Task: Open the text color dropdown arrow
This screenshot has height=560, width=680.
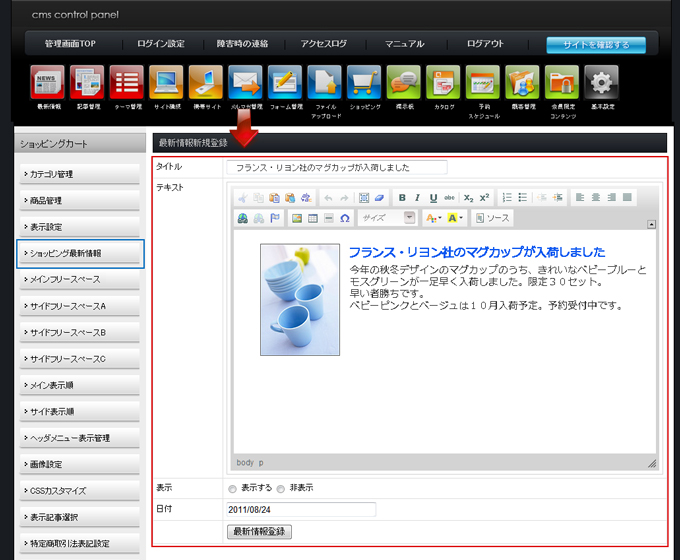Action: (439, 218)
